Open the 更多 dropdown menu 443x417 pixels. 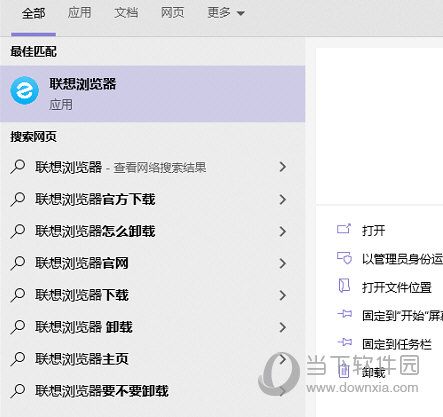point(226,13)
